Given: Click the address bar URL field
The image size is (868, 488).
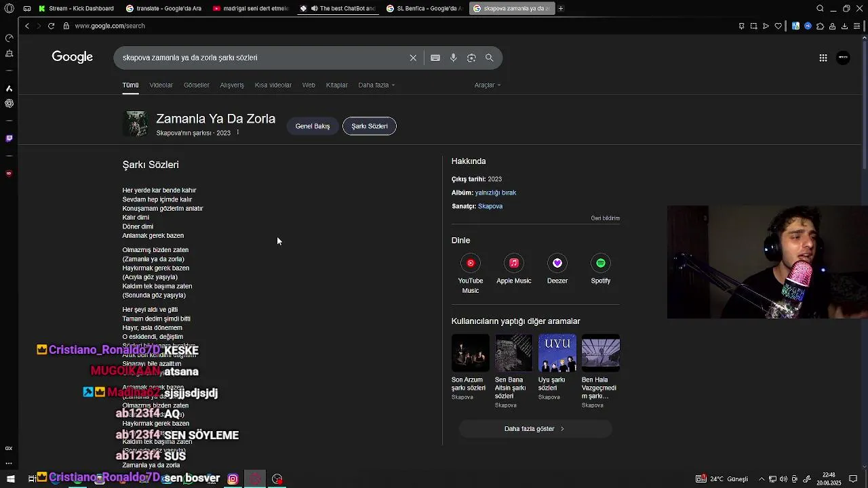Looking at the screenshot, I should tap(110, 26).
